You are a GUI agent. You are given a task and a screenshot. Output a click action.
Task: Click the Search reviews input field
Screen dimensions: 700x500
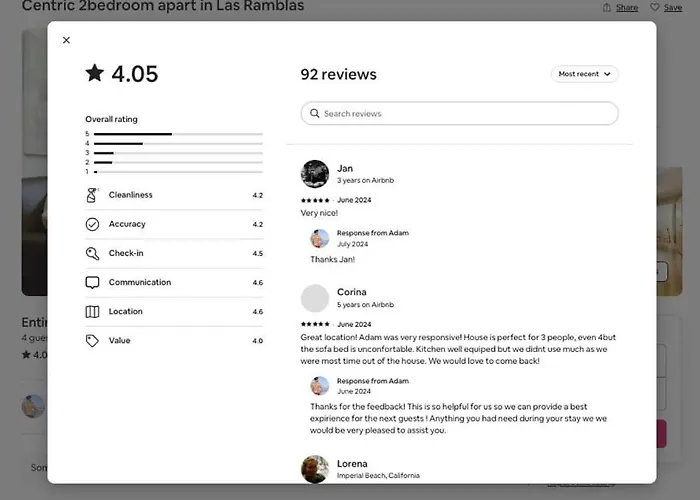pos(459,113)
